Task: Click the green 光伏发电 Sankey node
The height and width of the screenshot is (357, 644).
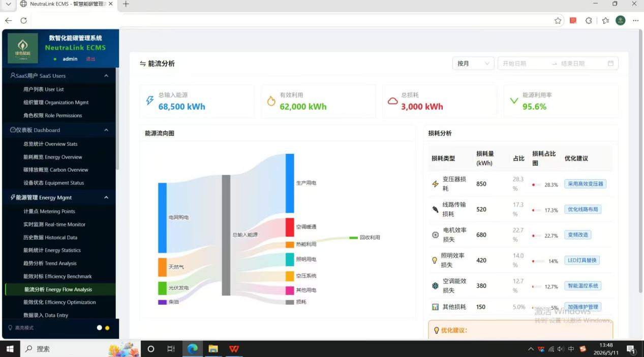Action: point(162,288)
